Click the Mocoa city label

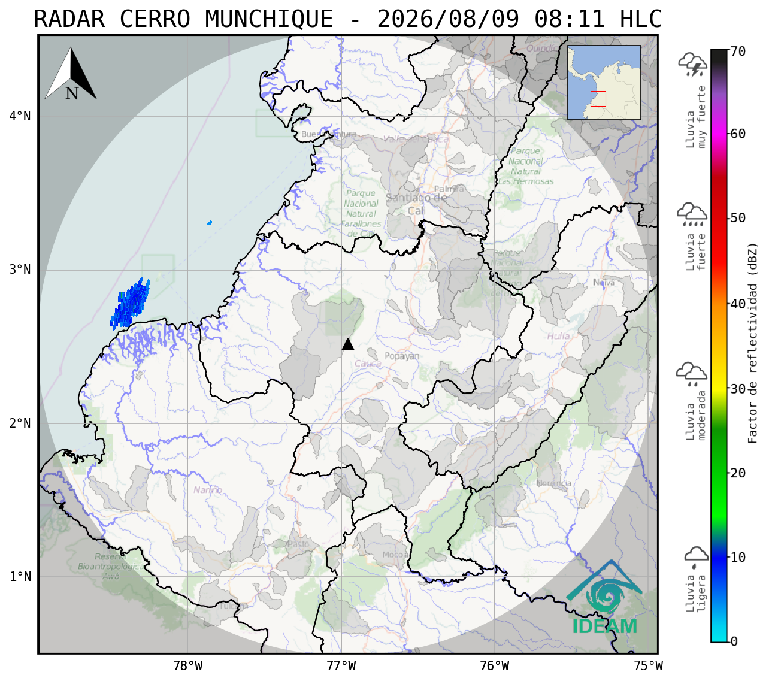pos(395,555)
